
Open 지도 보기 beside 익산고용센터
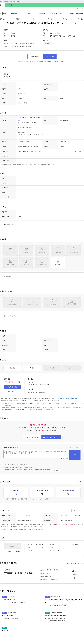point(78,516)
